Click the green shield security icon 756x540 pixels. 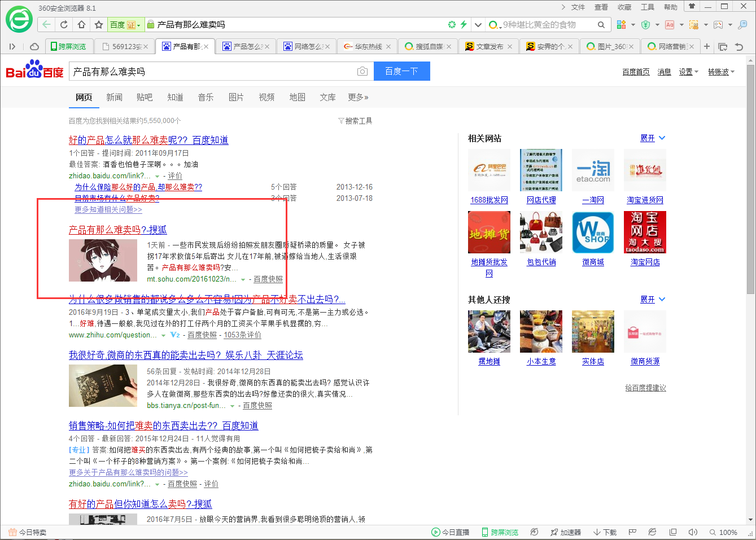pos(645,24)
